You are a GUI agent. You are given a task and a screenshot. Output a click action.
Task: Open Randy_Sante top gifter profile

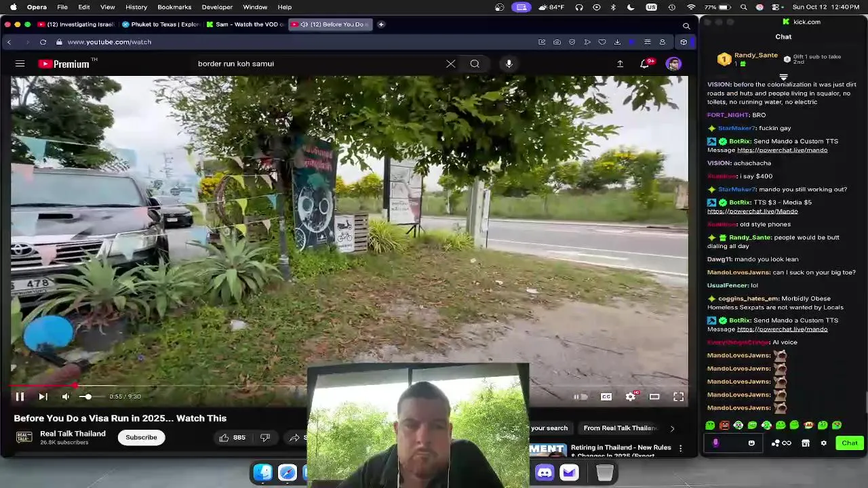point(748,59)
